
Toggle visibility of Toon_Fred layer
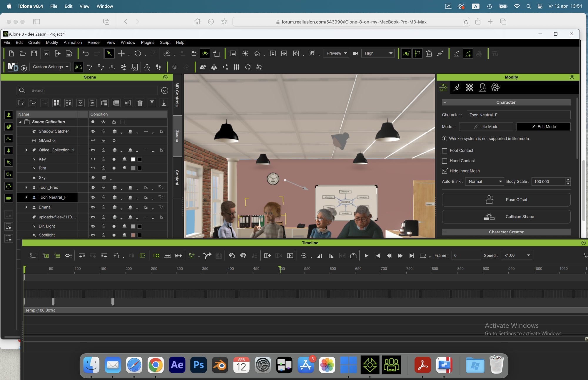(93, 187)
